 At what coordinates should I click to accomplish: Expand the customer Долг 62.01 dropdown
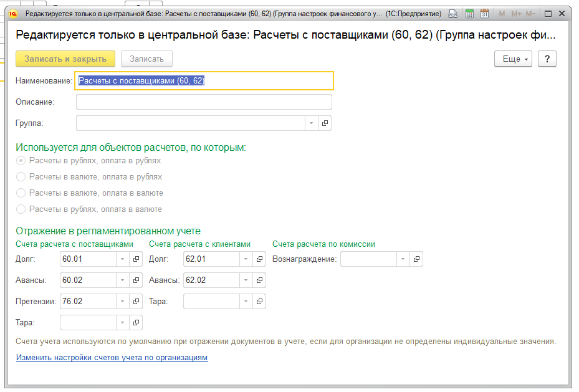[x=246, y=259]
